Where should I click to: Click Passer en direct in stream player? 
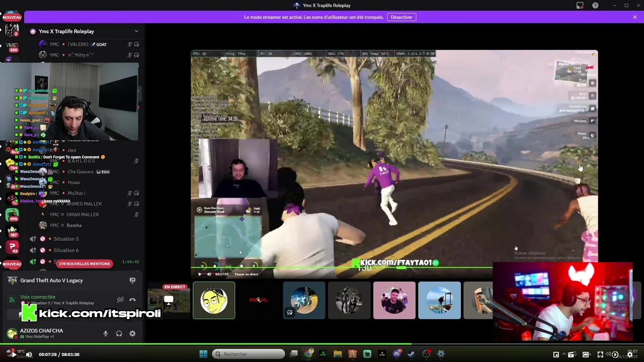[x=247, y=274]
